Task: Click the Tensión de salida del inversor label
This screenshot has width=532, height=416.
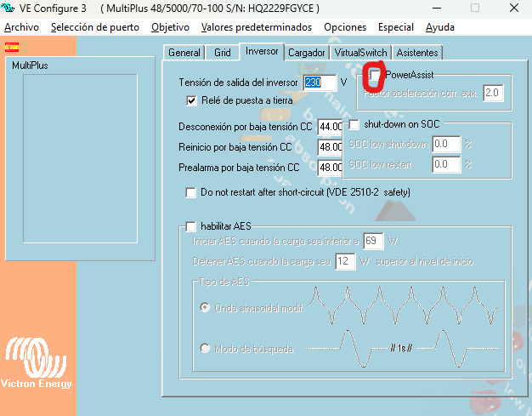Action: coord(238,83)
